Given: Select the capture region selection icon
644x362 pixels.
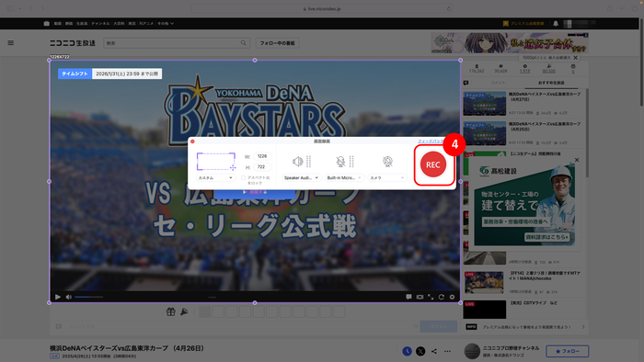Looking at the screenshot, I should pos(216,162).
